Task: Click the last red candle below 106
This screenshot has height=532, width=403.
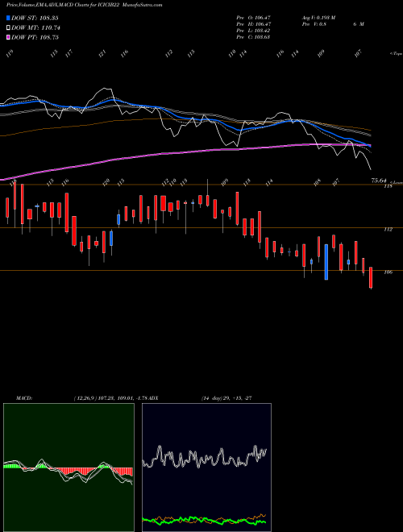Action: pos(371,278)
